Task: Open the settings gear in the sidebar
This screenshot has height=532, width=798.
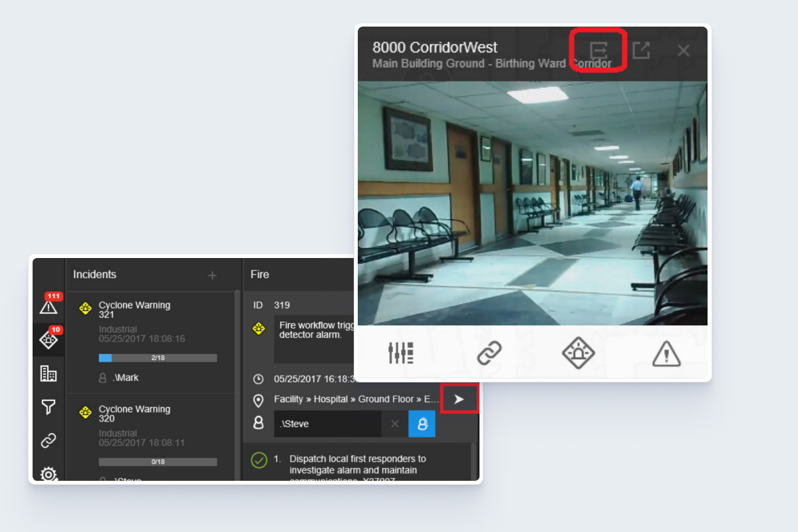Action: click(x=49, y=473)
